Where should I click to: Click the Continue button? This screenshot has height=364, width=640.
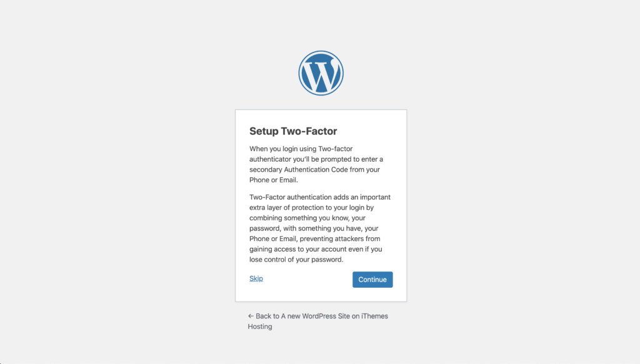[372, 280]
